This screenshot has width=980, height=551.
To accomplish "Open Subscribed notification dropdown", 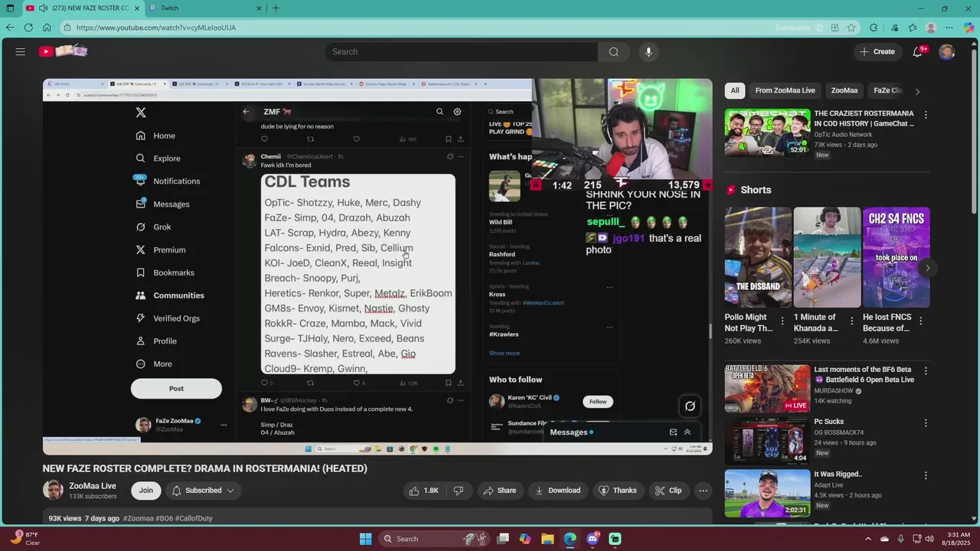I will click(x=203, y=491).
